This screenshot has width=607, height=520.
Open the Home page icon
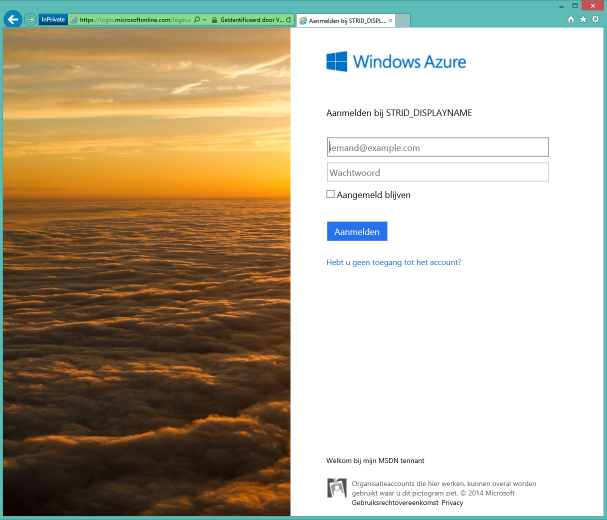(x=571, y=19)
